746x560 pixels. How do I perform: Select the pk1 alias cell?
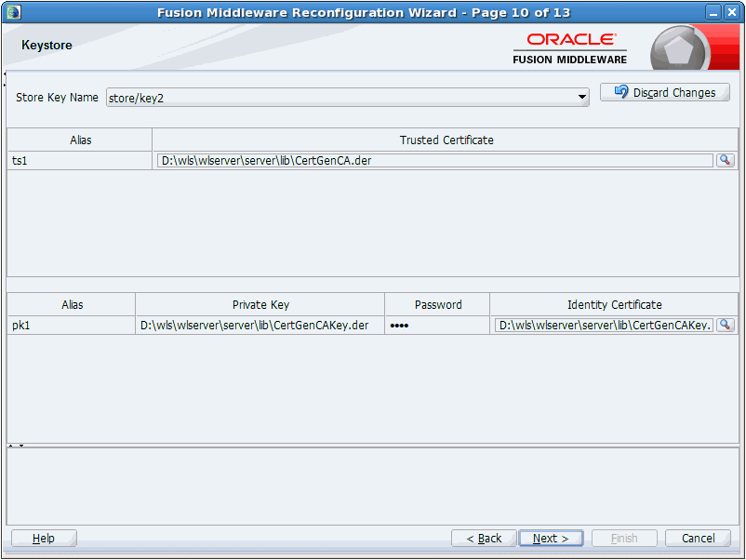(x=72, y=325)
